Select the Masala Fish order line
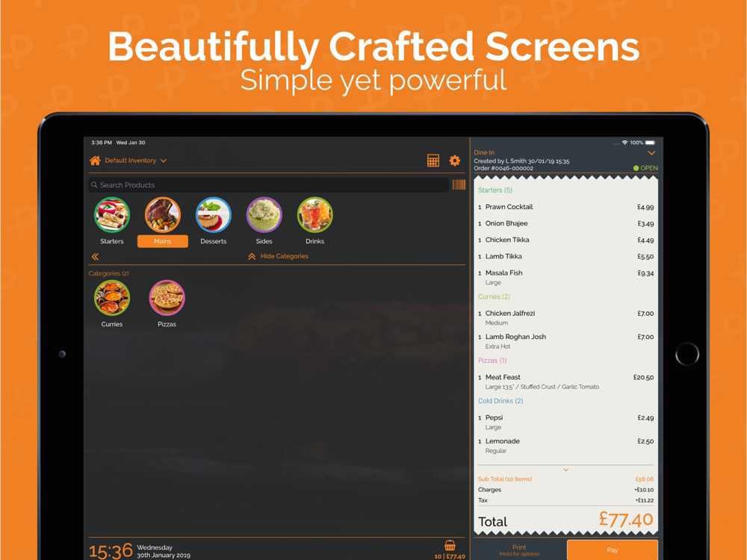 (566, 277)
